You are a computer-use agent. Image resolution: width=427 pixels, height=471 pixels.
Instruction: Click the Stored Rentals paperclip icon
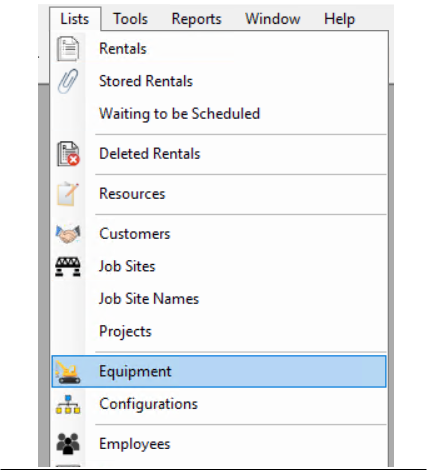coord(68,81)
